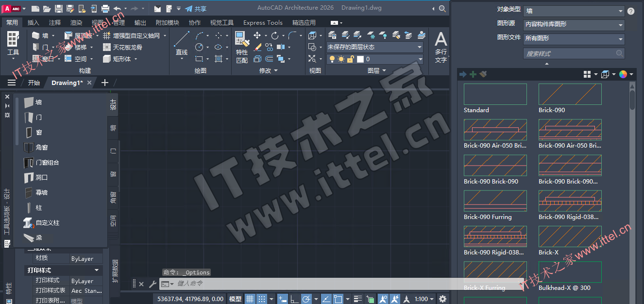
Task: Choose the Stair (楼梯) tool
Action: [x=77, y=47]
